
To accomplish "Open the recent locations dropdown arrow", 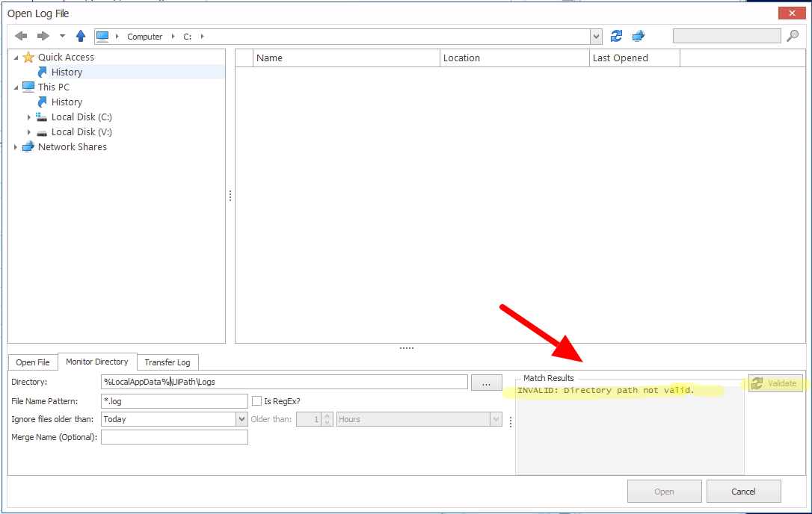I will tap(62, 36).
